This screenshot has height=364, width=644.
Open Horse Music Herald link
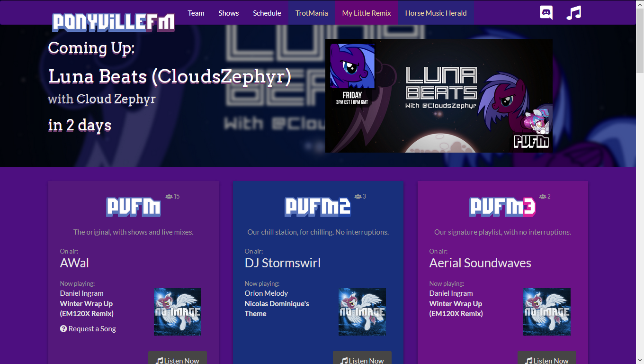[x=436, y=13]
